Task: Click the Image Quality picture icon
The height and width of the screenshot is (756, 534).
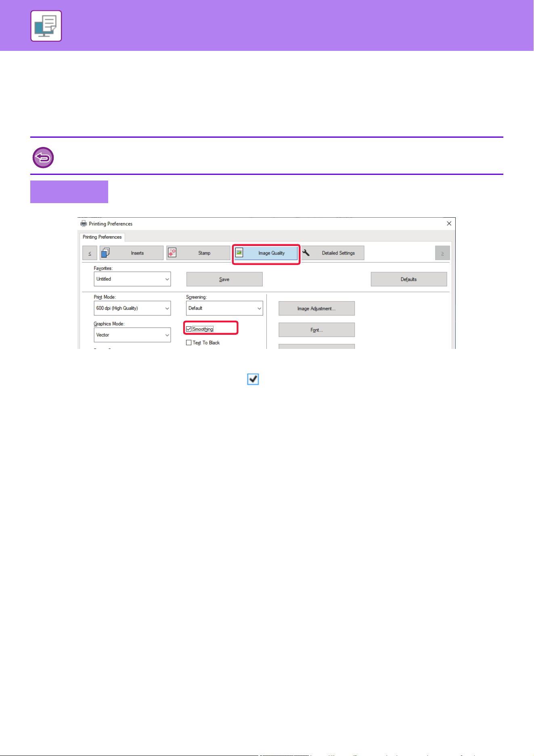Action: 239,253
